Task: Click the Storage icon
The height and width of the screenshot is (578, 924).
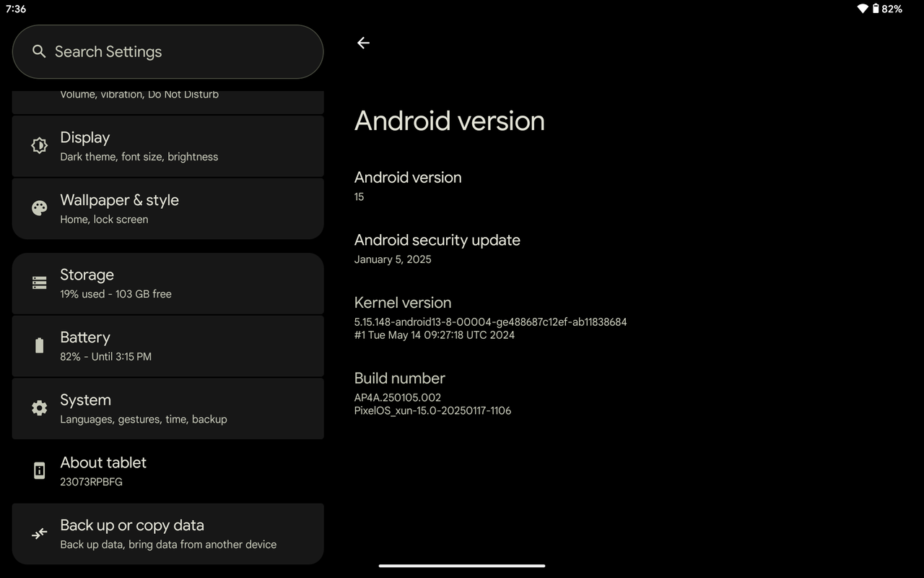Action: tap(39, 282)
